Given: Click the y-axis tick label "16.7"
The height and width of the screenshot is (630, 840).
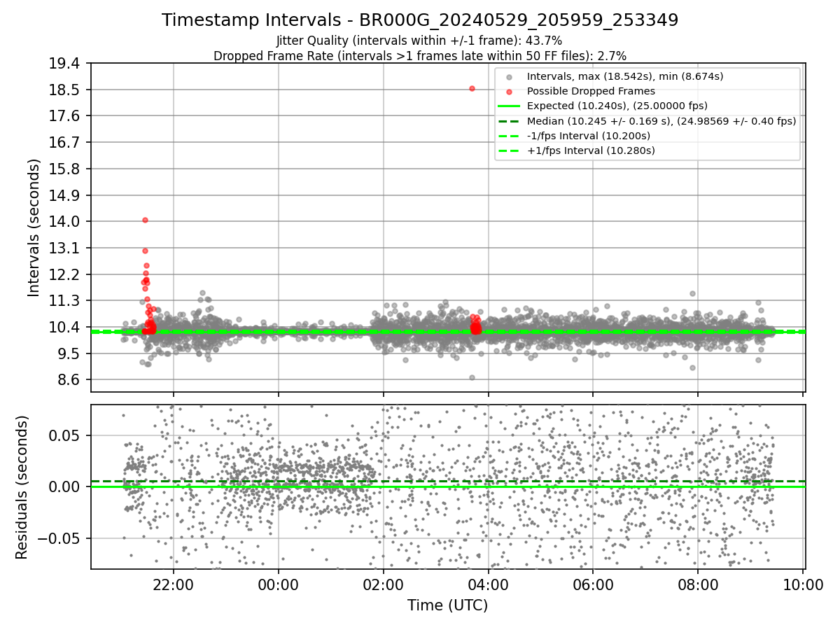Looking at the screenshot, I should pyautogui.click(x=66, y=142).
